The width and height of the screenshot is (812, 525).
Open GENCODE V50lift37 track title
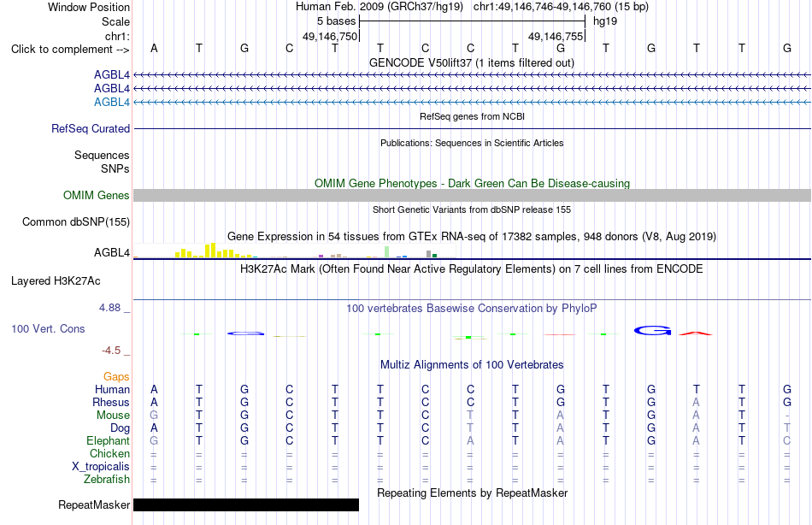(472, 62)
